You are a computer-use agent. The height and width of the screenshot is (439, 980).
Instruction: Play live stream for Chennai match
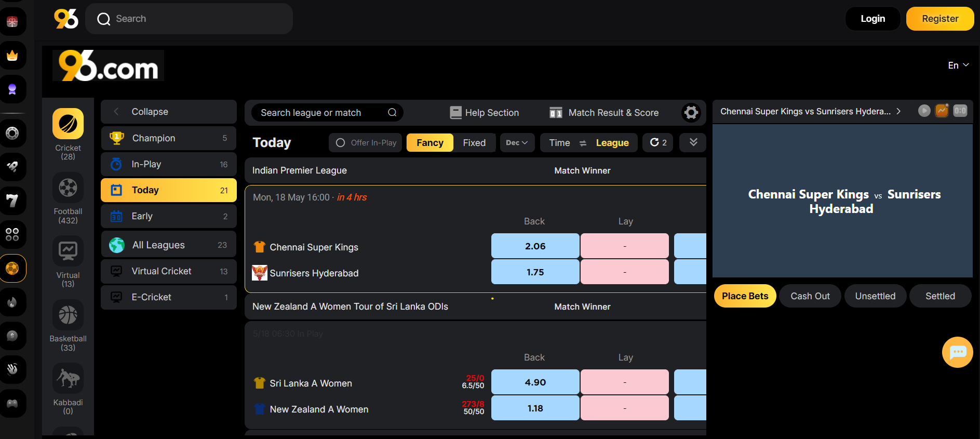[x=924, y=111]
